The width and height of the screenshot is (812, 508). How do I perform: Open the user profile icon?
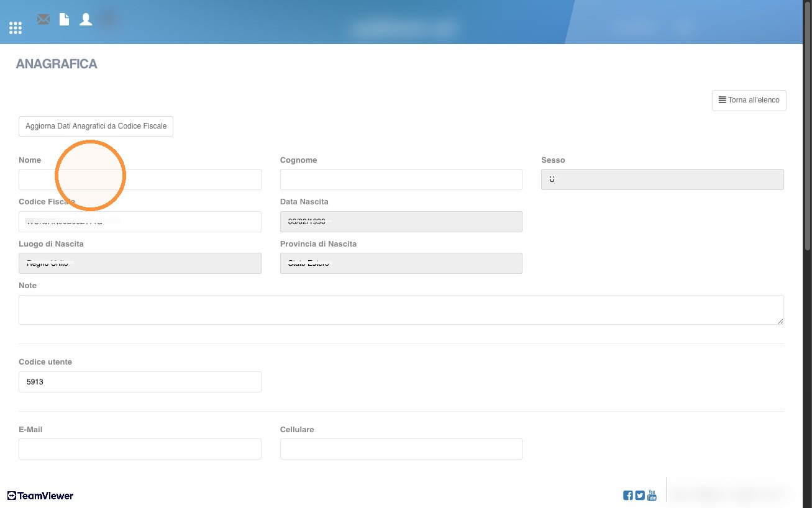(x=86, y=19)
